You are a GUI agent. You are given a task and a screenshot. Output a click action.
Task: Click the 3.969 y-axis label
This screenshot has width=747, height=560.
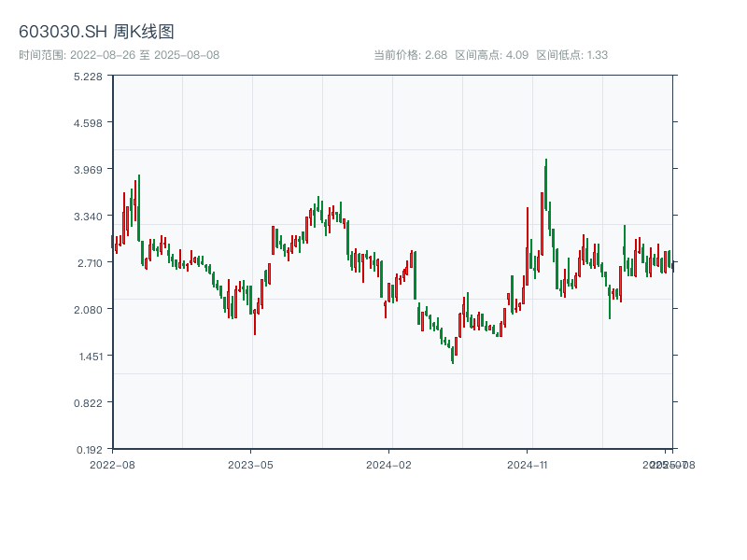[88, 170]
